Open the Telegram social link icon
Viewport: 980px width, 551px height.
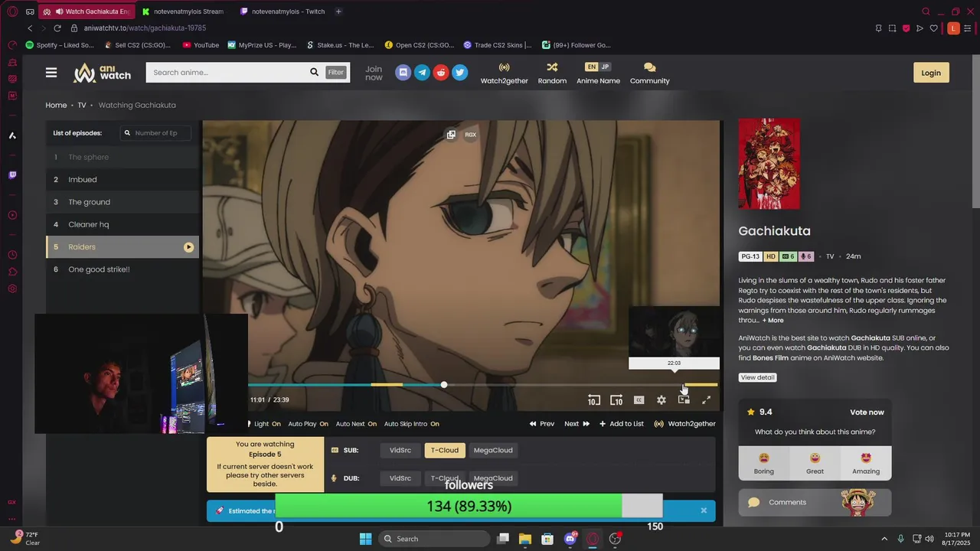pyautogui.click(x=422, y=72)
